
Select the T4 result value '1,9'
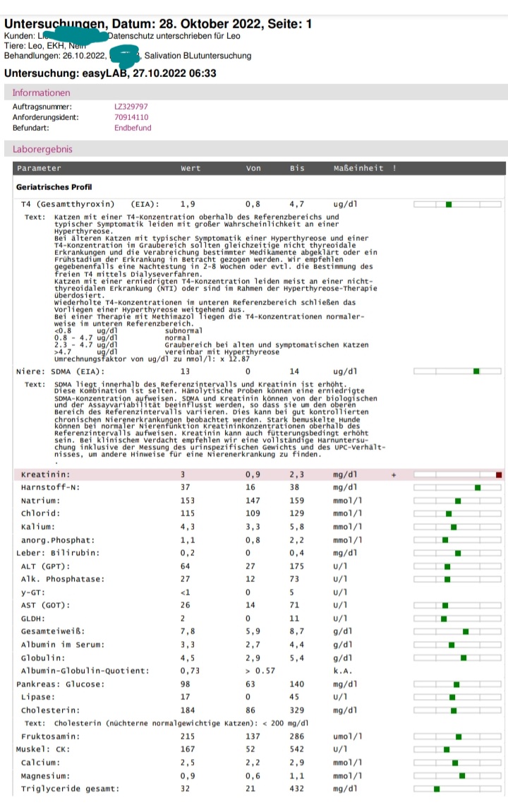pos(187,204)
